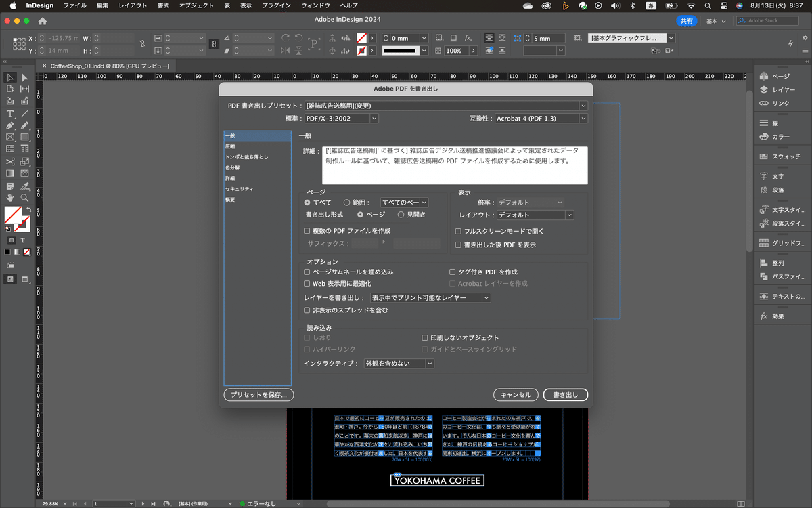Screen dimensions: 812x508
Task: Select the Selection tool in toolbox
Action: (x=10, y=78)
